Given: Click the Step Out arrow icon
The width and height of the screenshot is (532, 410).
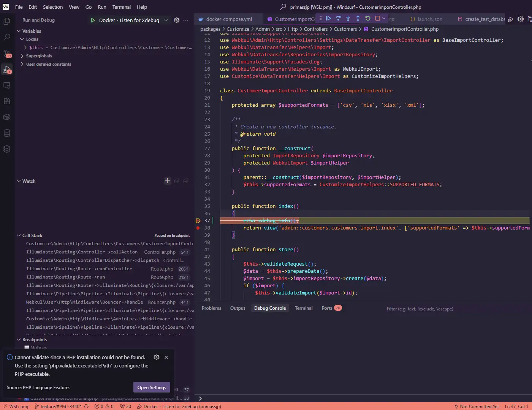Looking at the screenshot, I should click(x=358, y=18).
